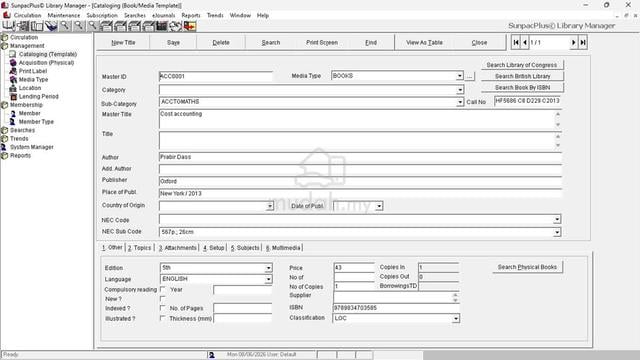This screenshot has height=360, width=640.
Task: Open the NEC Sub Code dropdown arrow
Action: coord(557,232)
